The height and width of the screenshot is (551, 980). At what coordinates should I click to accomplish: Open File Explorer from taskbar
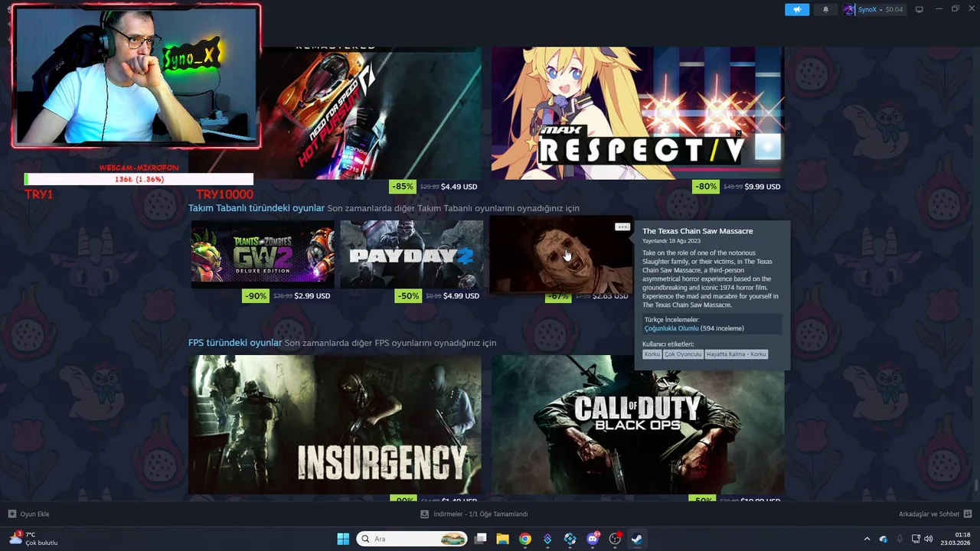click(x=503, y=539)
